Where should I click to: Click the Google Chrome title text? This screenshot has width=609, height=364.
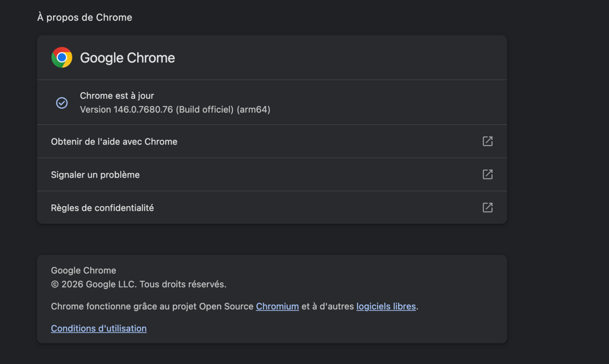pos(127,57)
